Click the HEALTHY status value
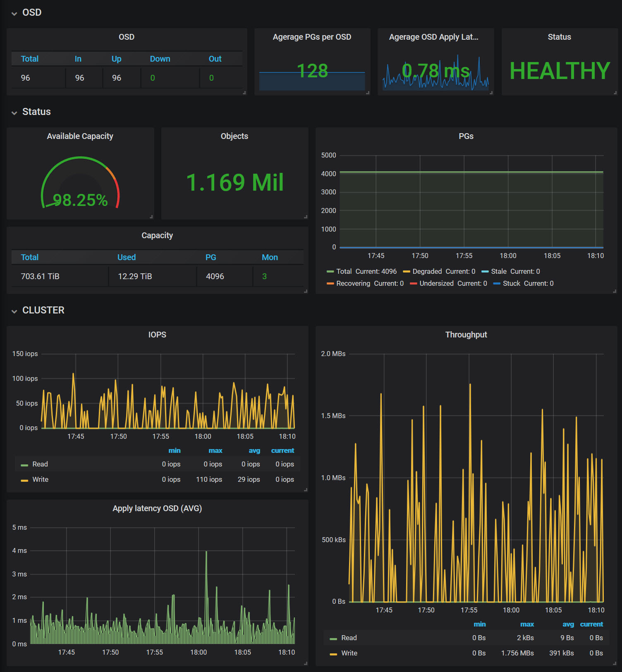The width and height of the screenshot is (622, 672). [560, 71]
